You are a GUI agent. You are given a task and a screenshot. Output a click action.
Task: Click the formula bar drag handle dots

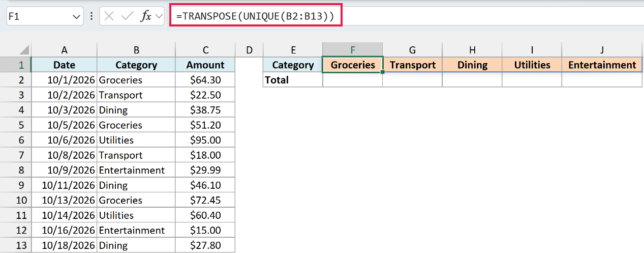click(91, 16)
